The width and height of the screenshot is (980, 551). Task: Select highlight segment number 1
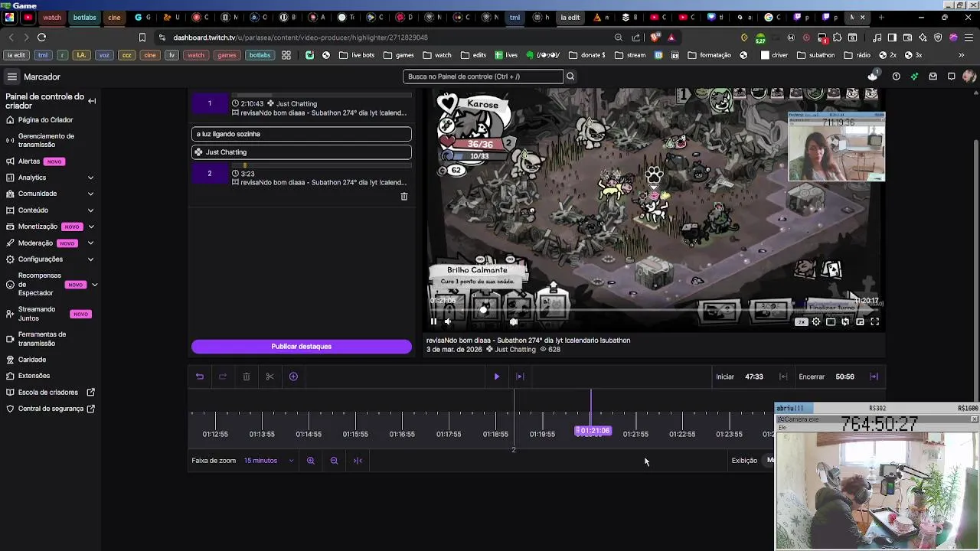(x=209, y=103)
